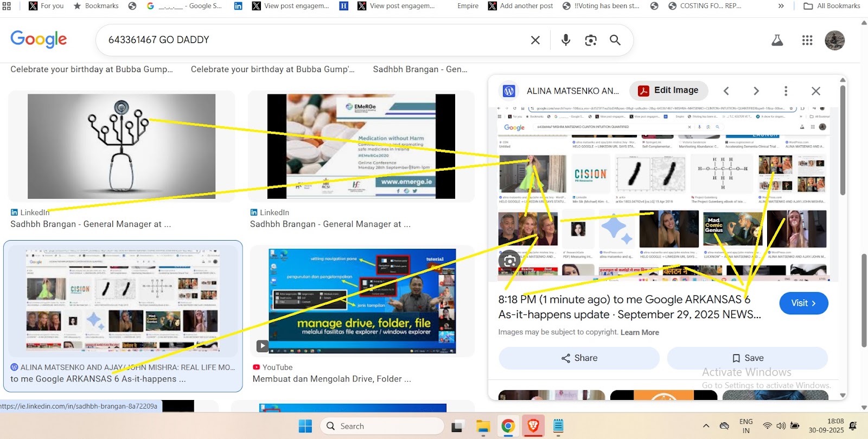Open the Learn More copyright link
The height and width of the screenshot is (439, 868).
point(640,333)
